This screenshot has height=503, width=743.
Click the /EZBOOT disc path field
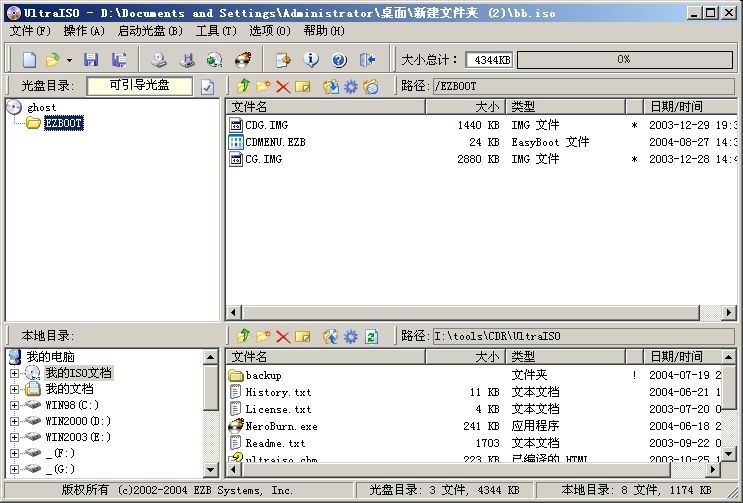coord(584,86)
